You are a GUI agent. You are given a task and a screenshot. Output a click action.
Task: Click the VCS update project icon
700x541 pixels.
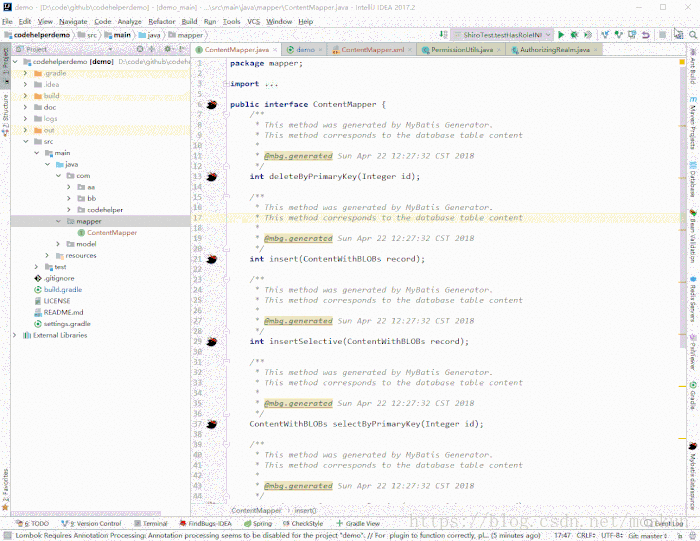tap(605, 35)
